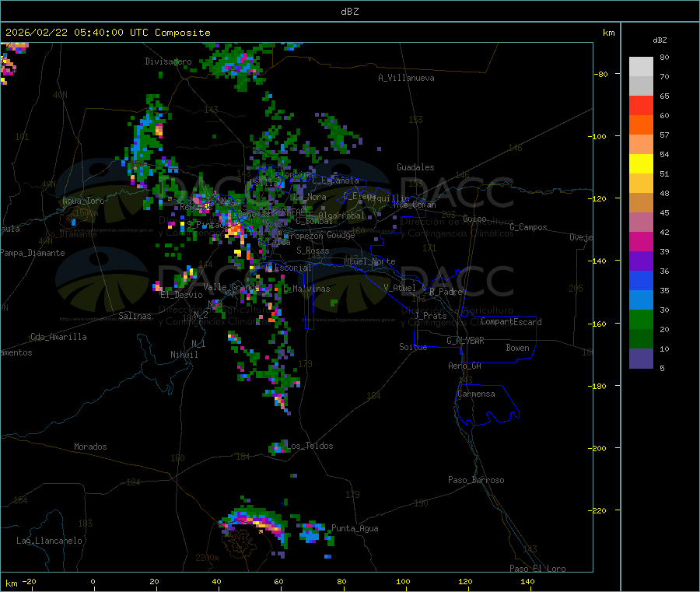Select the Morados map label
The image size is (700, 592).
(90, 447)
